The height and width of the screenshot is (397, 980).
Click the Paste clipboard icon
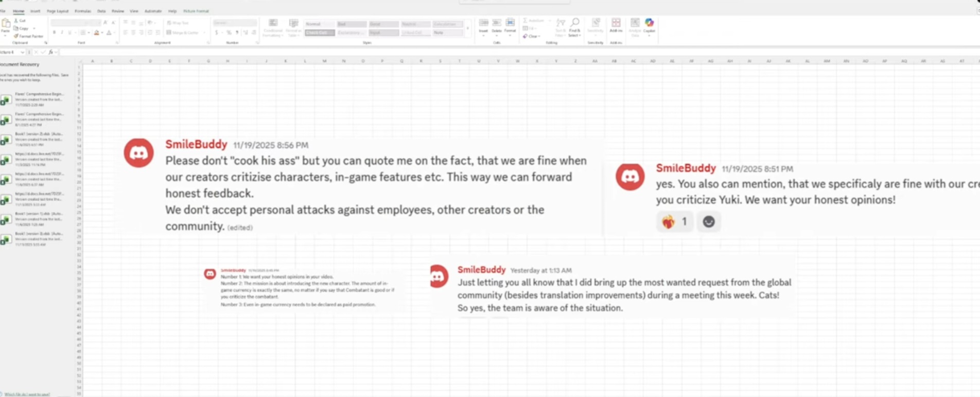(6, 23)
